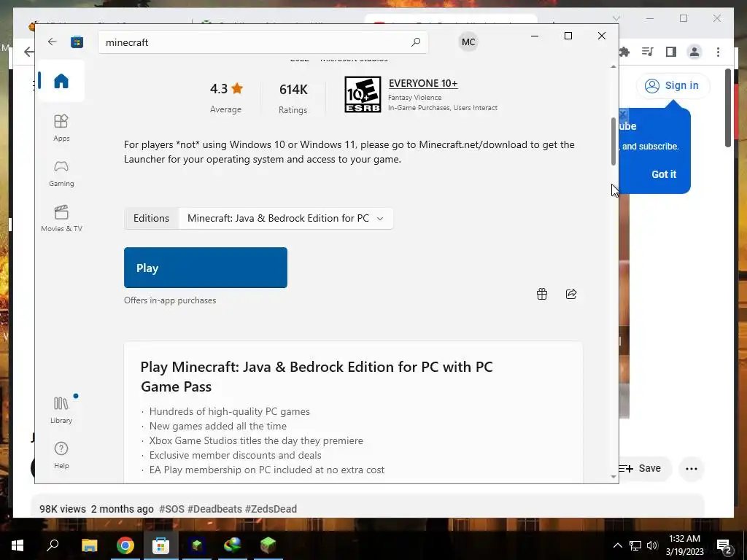Click the share icon for Minecraft
The height and width of the screenshot is (560, 747).
(571, 294)
